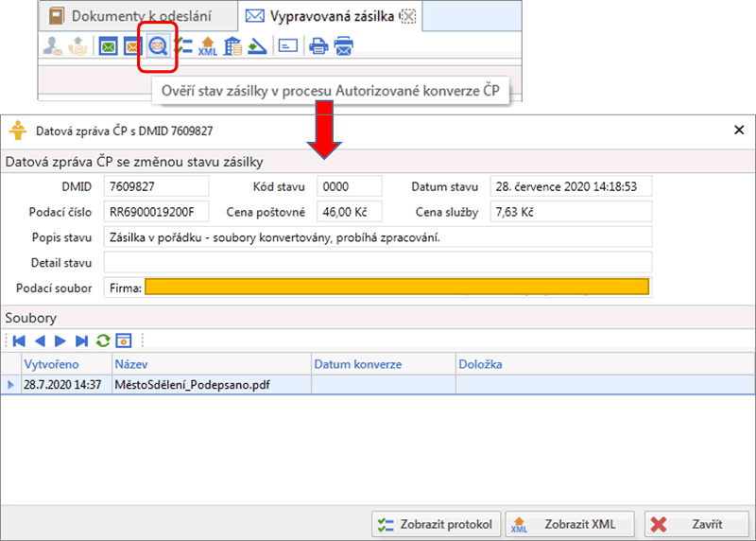Click the DMID field showing 7609827
The height and width of the screenshot is (541, 756).
(x=156, y=186)
